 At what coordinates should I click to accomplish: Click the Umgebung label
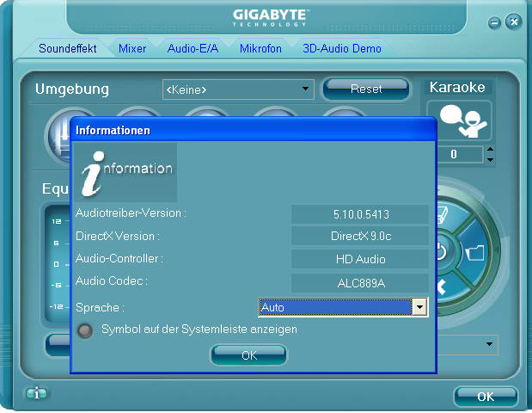point(72,89)
